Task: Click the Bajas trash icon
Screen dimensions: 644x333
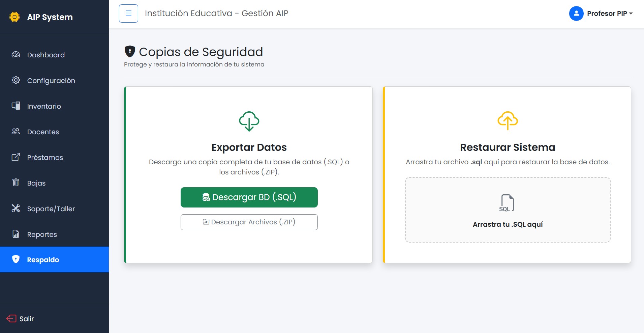Action: 16,183
